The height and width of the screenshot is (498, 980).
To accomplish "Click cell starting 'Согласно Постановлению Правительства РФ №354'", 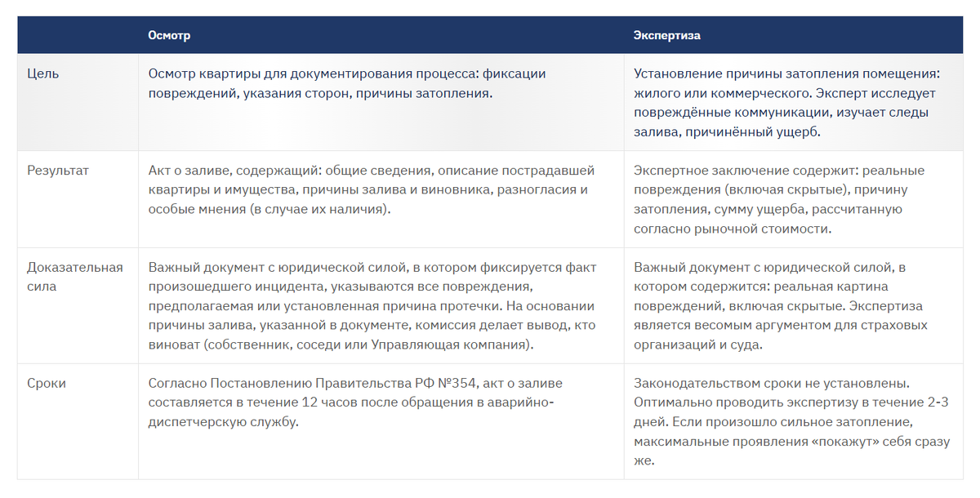I will [x=381, y=421].
